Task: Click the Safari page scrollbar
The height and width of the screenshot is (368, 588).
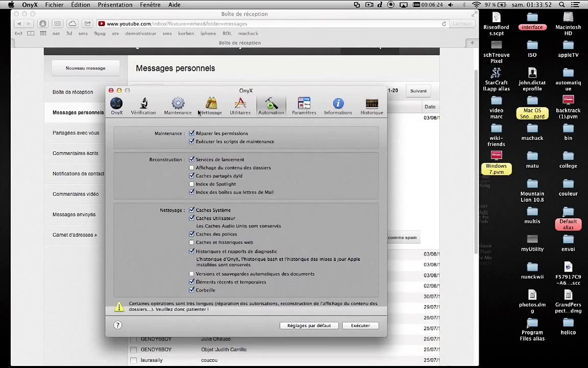Action: point(476,162)
